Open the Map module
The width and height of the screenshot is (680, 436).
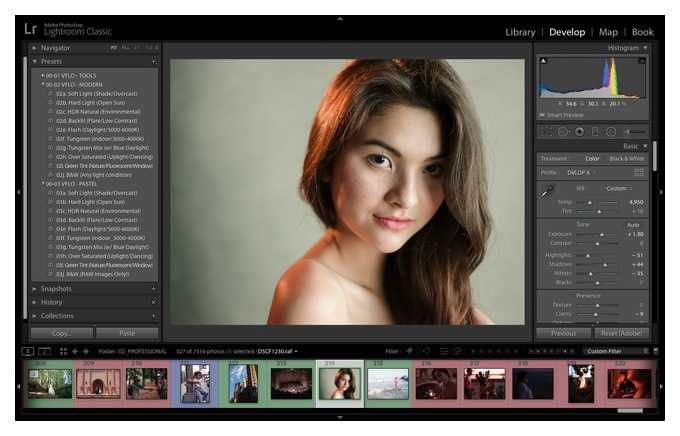pos(608,32)
